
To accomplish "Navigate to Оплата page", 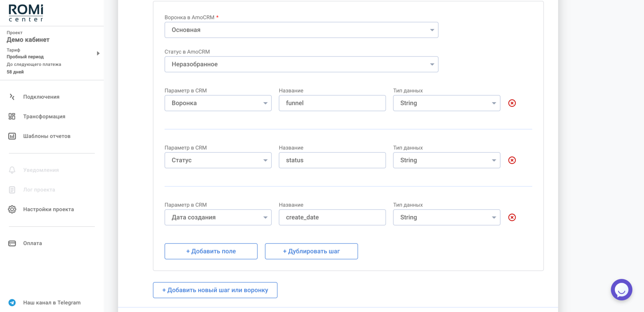I will (33, 243).
